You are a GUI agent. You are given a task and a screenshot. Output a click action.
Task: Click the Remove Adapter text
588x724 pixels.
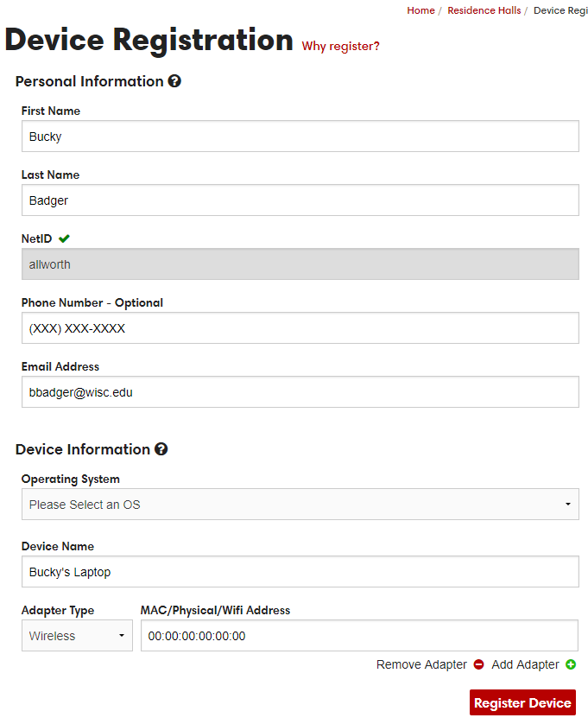click(x=421, y=664)
